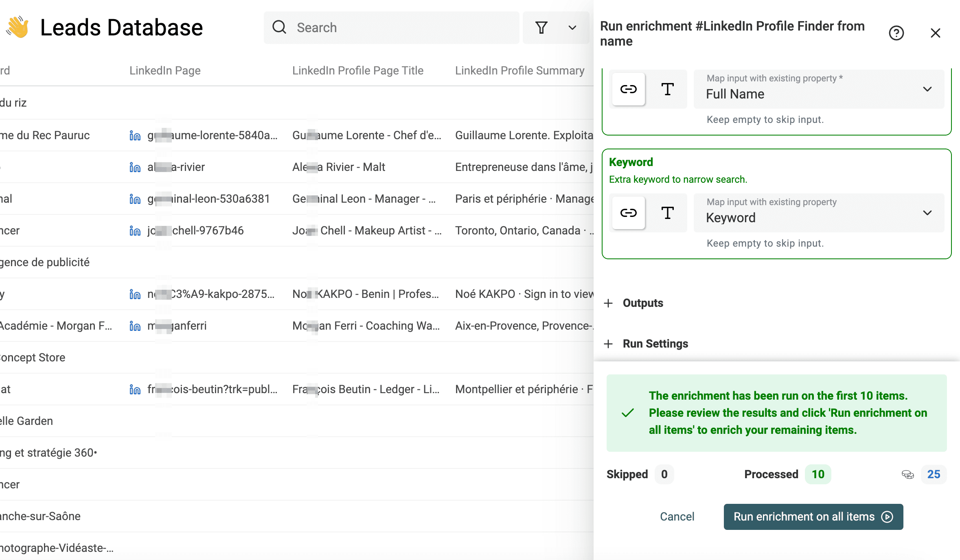The height and width of the screenshot is (560, 960).
Task: Open LinkedIn icon in the a-rivier row
Action: click(x=135, y=167)
